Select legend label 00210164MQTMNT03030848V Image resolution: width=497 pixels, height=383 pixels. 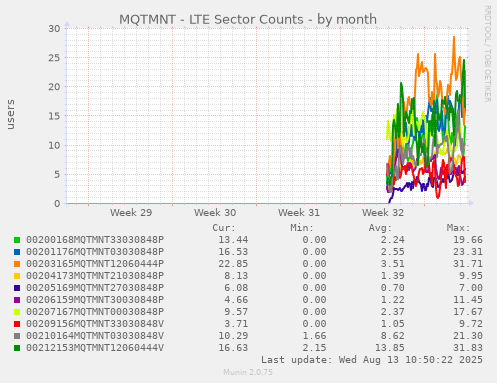tap(95, 336)
